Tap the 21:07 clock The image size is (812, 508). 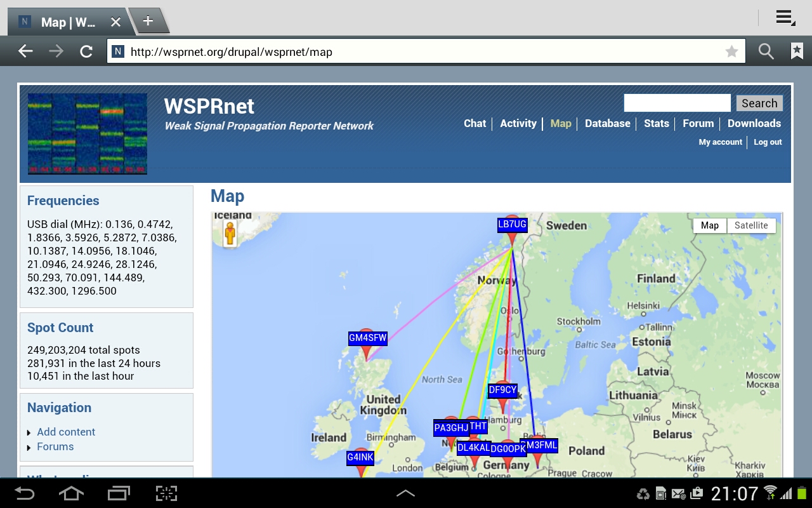(734, 493)
